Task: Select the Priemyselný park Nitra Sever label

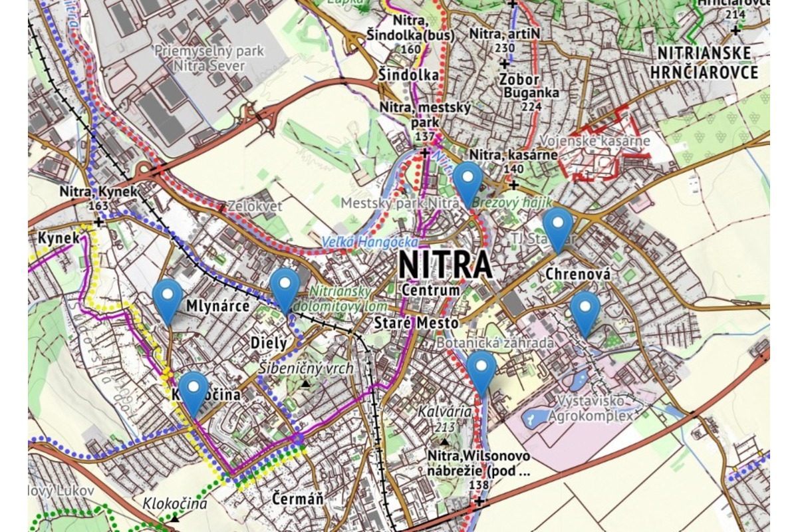Action: tap(209, 59)
